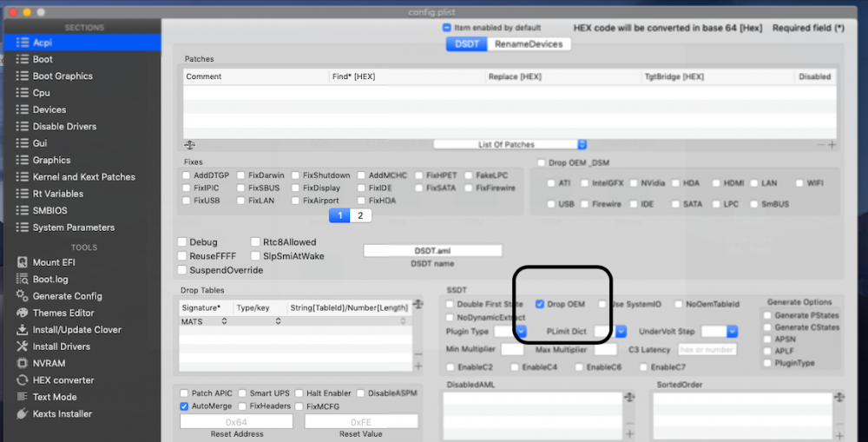868x442 pixels.
Task: Enable the FixHPET checkbox
Action: [419, 175]
